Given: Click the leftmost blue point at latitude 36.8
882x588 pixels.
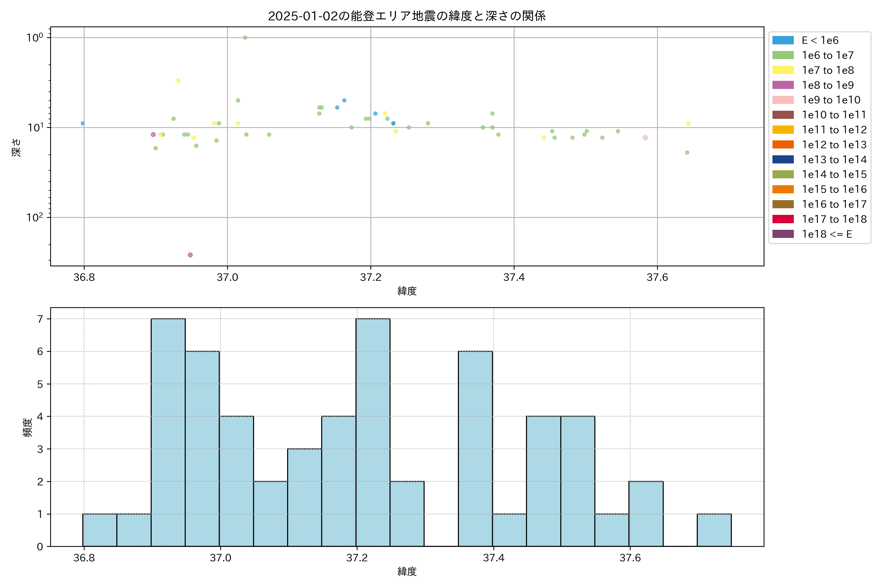Looking at the screenshot, I should click(83, 123).
